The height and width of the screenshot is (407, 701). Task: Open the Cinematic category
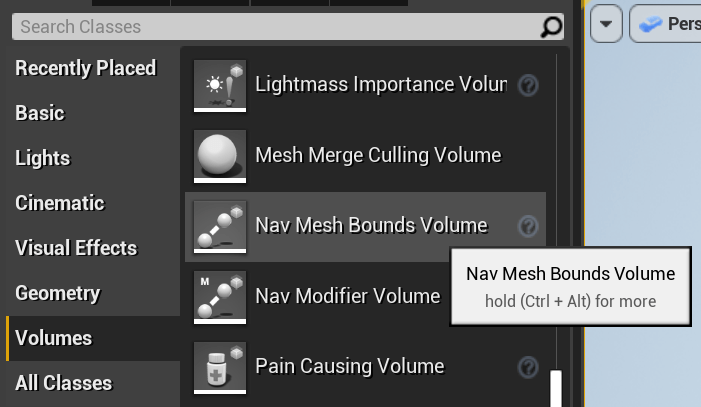tap(59, 203)
